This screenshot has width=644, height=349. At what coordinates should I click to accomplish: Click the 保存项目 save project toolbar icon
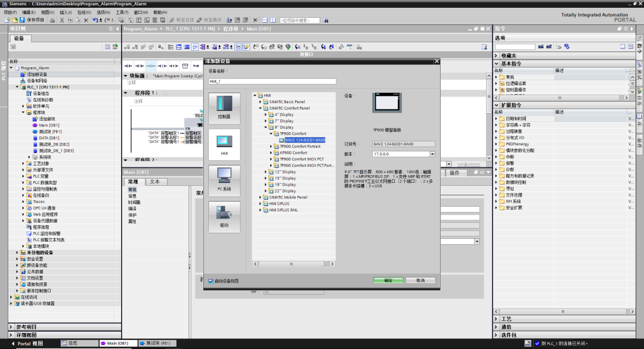(32, 20)
